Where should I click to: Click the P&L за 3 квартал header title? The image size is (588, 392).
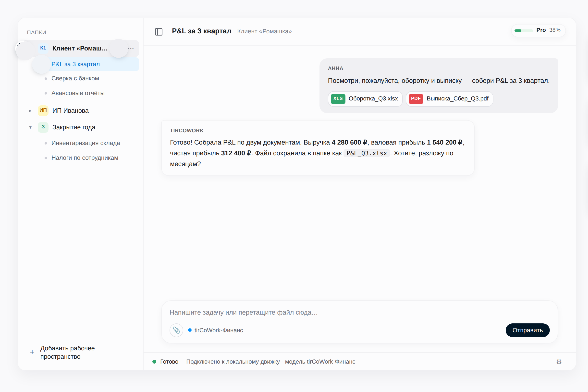pos(201,31)
